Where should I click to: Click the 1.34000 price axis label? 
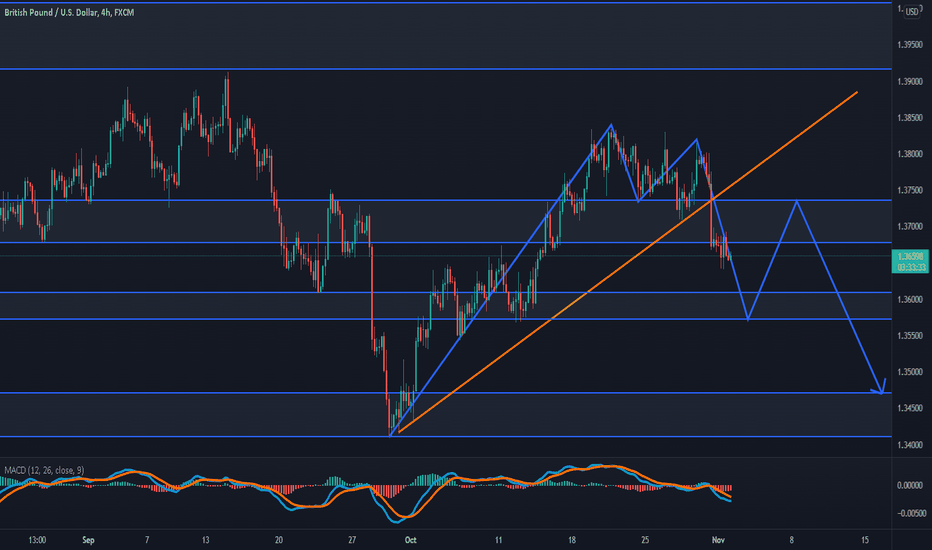910,445
